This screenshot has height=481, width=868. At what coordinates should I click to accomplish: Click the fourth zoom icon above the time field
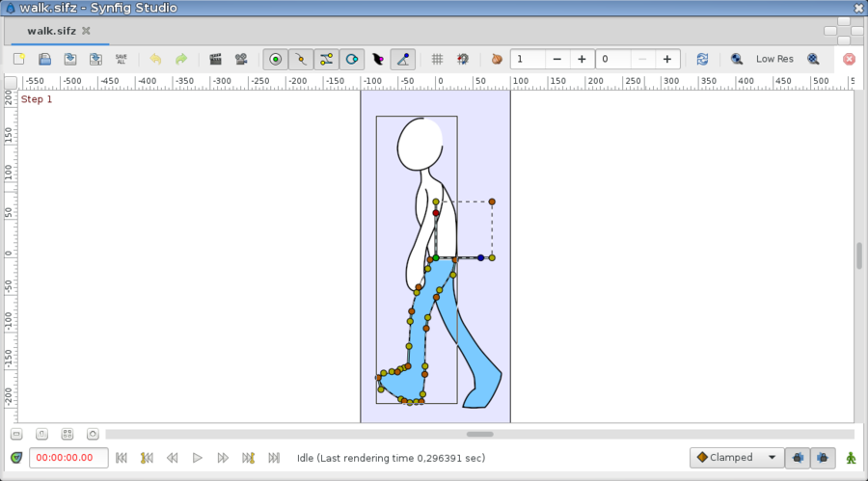pyautogui.click(x=93, y=434)
